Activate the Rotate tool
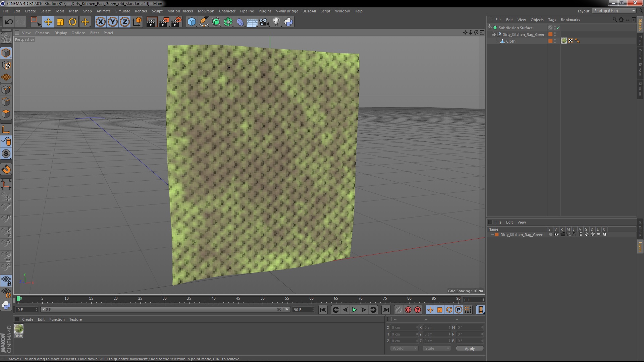The image size is (644, 362). pyautogui.click(x=72, y=22)
